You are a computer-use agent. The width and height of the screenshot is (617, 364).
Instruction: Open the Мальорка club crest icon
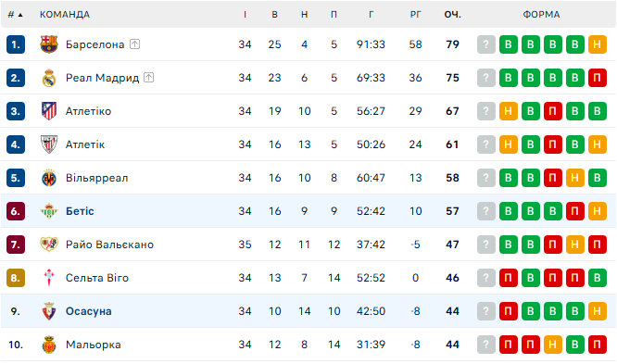[x=49, y=345]
